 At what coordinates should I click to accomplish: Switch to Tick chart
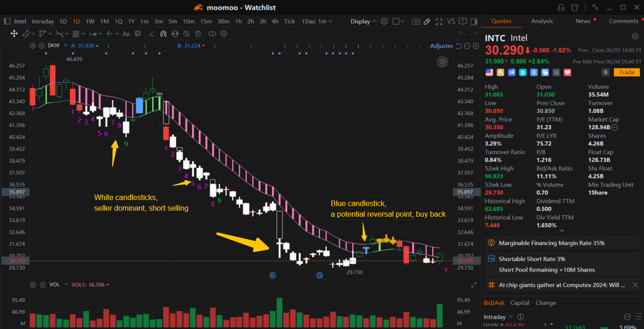tap(289, 21)
